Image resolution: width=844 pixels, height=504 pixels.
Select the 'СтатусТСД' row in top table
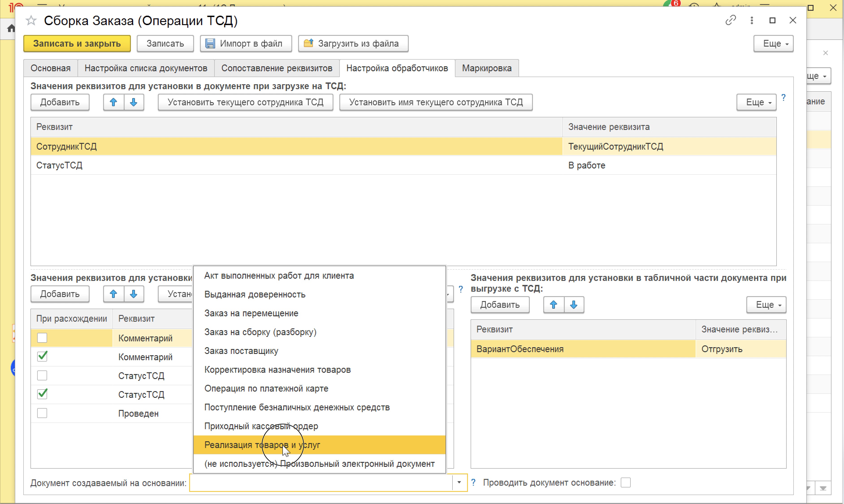[x=403, y=165]
